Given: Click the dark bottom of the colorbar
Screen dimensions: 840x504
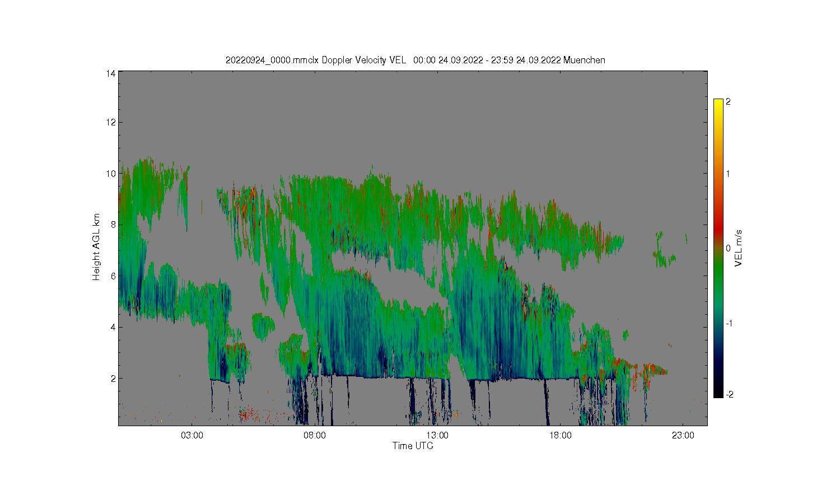Looking at the screenshot, I should [718, 389].
